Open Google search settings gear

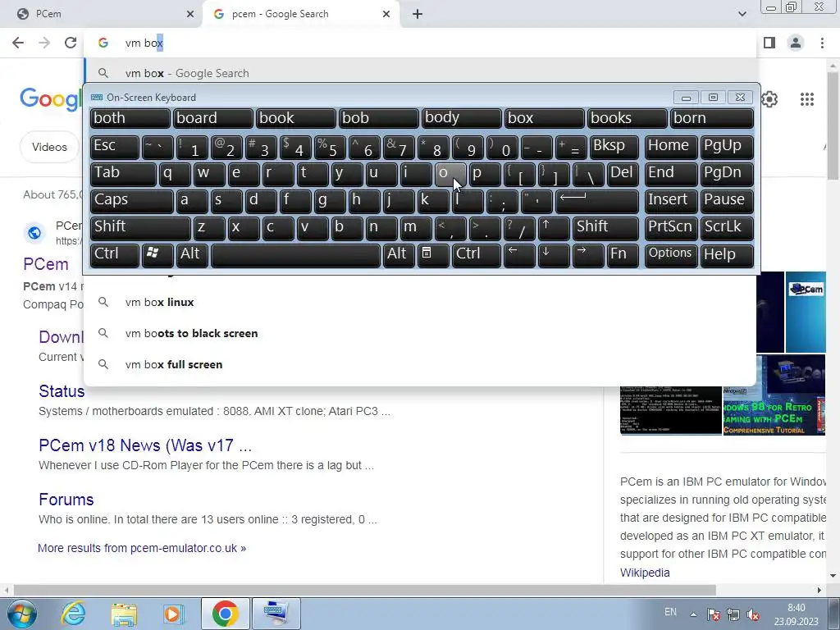tap(769, 99)
